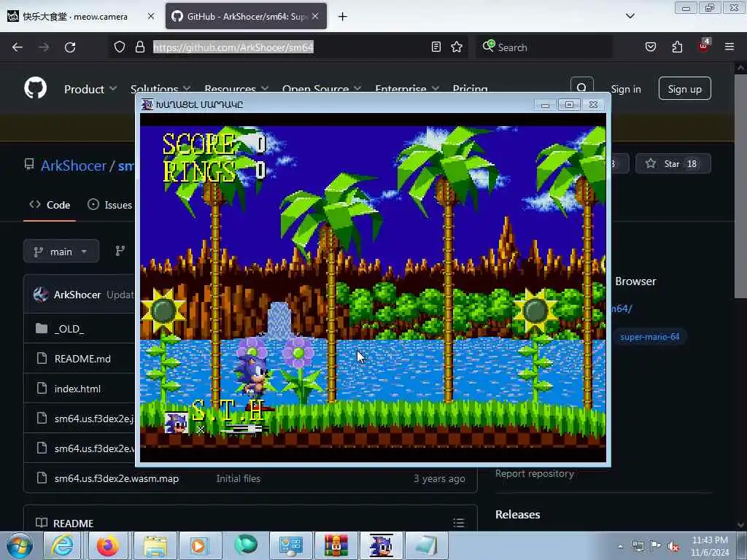The image size is (747, 560).
Task: Open the uBlock extension icon
Action: [x=703, y=46]
